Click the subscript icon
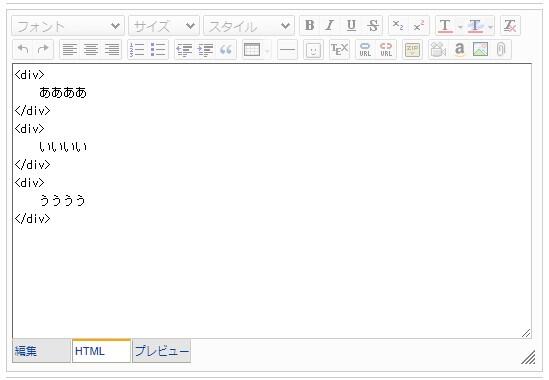549x380 pixels. pos(398,26)
